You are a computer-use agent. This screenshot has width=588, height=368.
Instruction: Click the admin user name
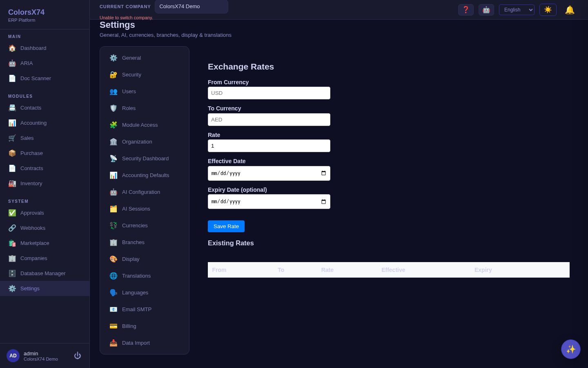click(31, 354)
